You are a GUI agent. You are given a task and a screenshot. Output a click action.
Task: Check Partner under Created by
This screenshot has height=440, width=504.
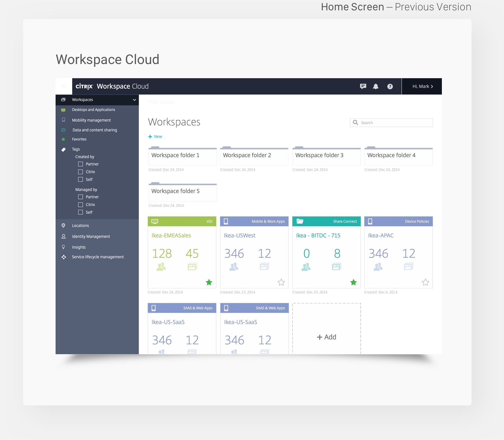pos(81,164)
